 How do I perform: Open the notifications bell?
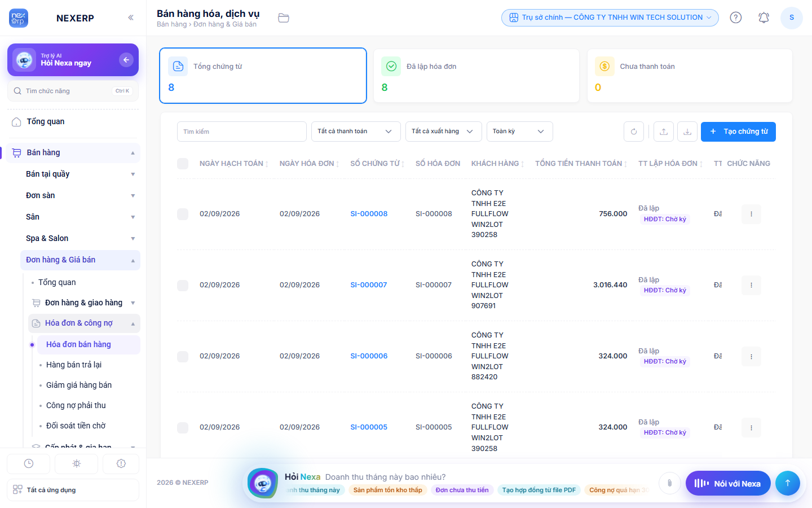point(764,17)
